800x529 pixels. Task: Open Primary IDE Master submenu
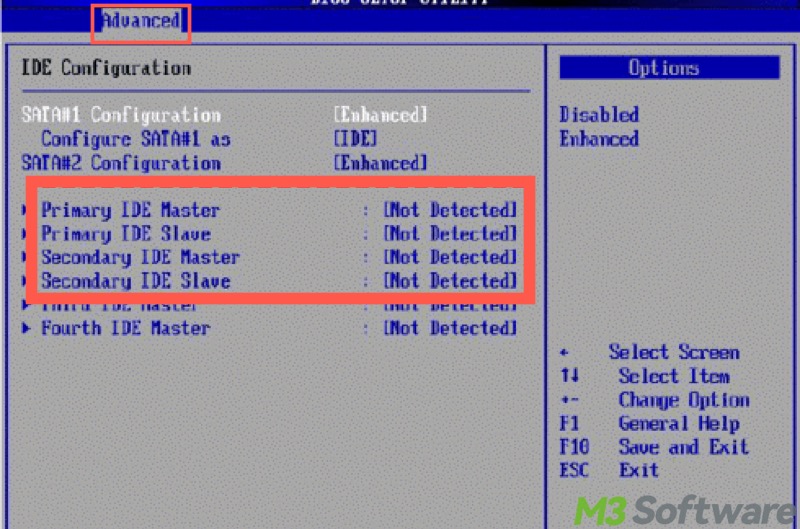(x=131, y=210)
